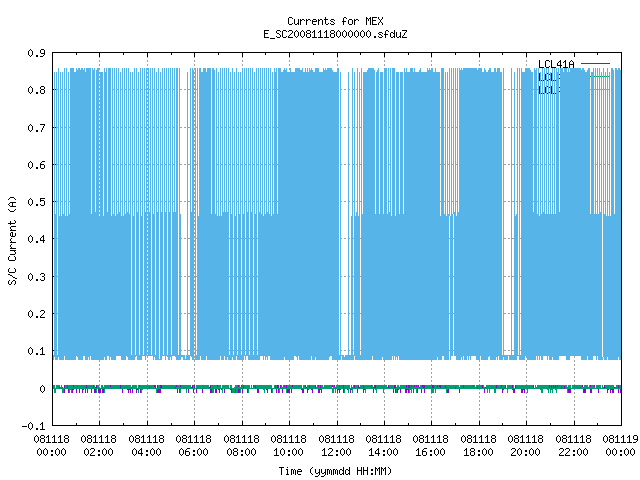
Task: Click the 081118 18:00 time tick label
Action: [x=478, y=446]
